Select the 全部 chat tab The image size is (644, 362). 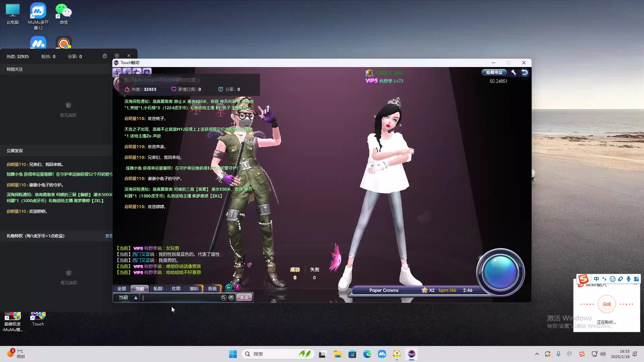coord(121,289)
